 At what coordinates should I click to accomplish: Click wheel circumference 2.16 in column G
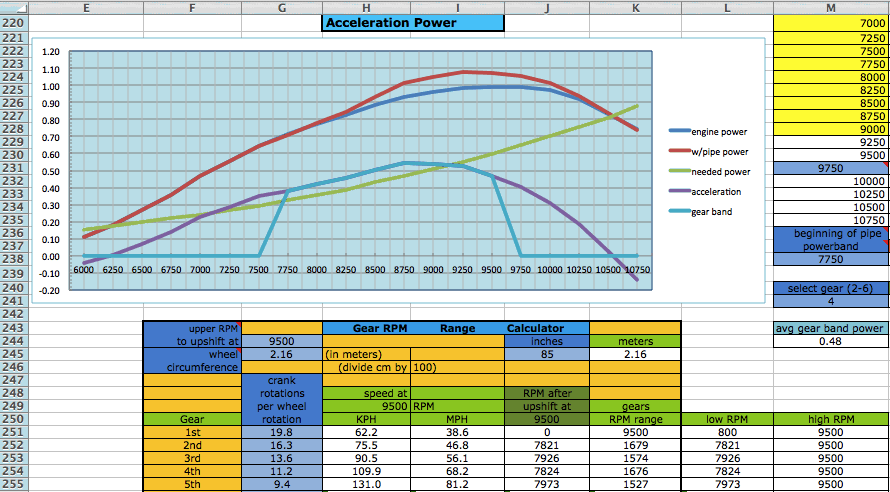(x=282, y=354)
